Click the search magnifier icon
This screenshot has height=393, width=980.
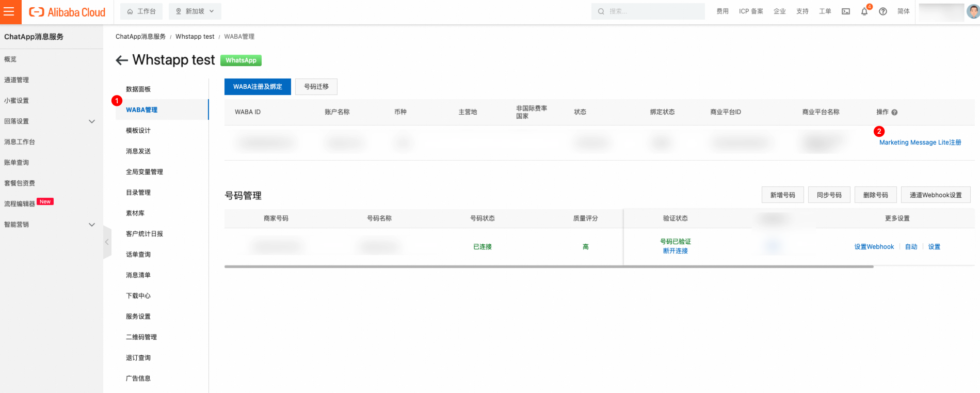[x=601, y=11]
